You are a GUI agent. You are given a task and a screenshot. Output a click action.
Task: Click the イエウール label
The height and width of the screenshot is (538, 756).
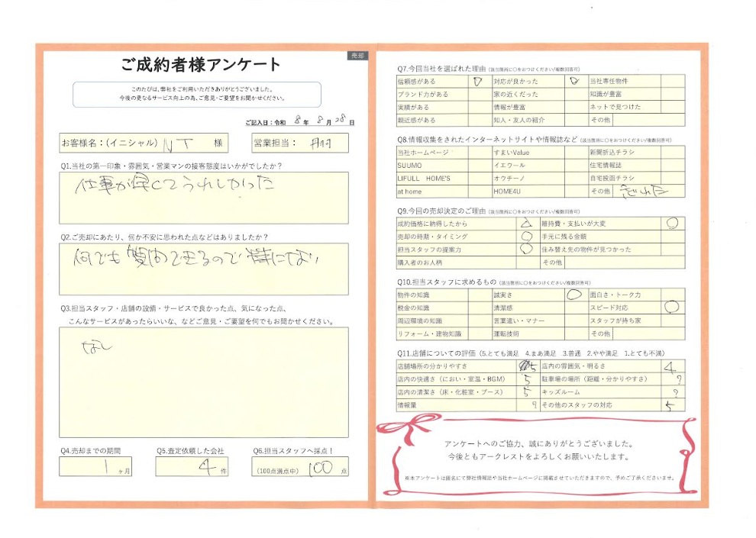click(x=509, y=165)
